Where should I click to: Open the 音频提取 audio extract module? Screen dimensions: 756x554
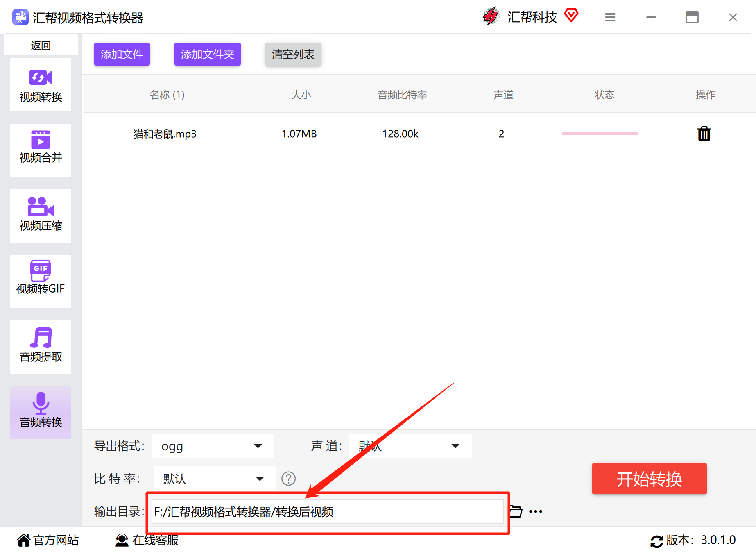point(41,347)
